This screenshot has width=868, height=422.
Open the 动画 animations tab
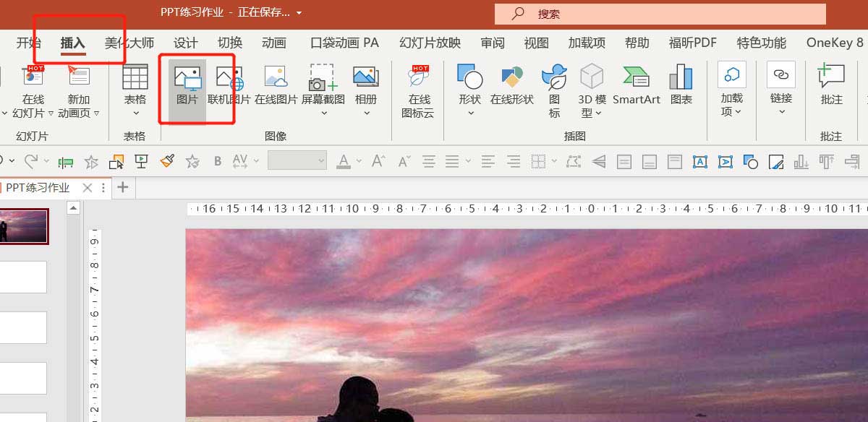tap(274, 43)
